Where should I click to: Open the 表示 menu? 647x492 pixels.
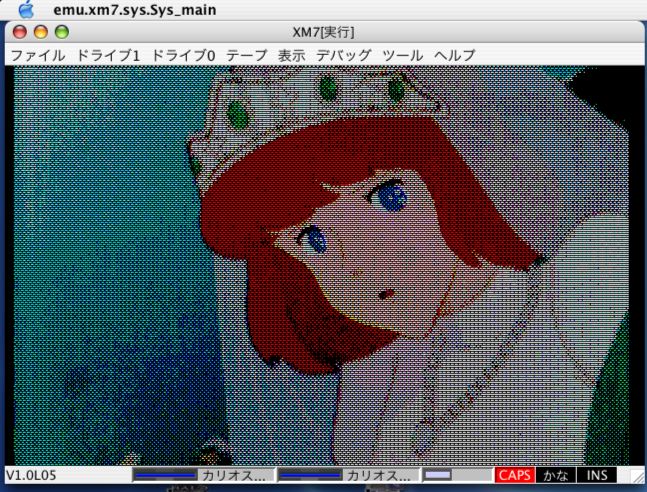pyautogui.click(x=291, y=55)
